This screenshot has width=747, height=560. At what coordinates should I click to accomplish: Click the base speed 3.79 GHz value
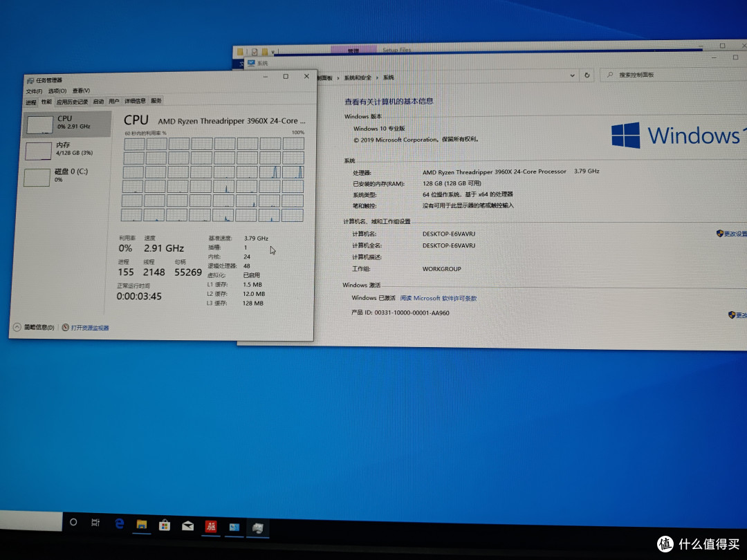pos(257,238)
